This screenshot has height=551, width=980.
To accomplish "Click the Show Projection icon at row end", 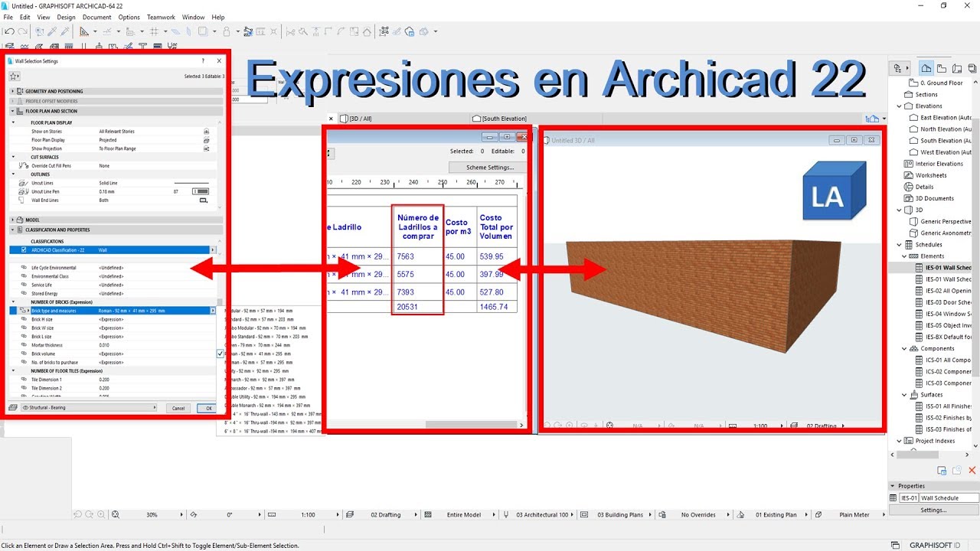I will pyautogui.click(x=206, y=148).
